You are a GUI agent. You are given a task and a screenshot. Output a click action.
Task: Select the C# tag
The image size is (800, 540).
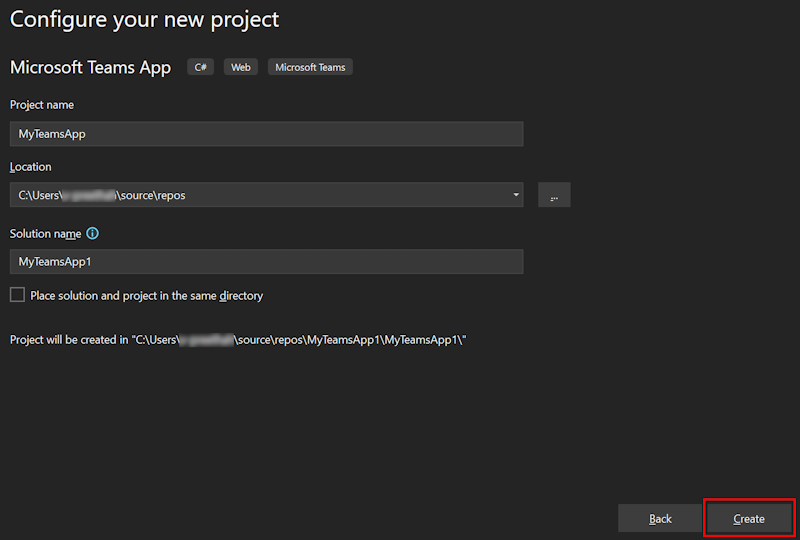click(x=201, y=67)
